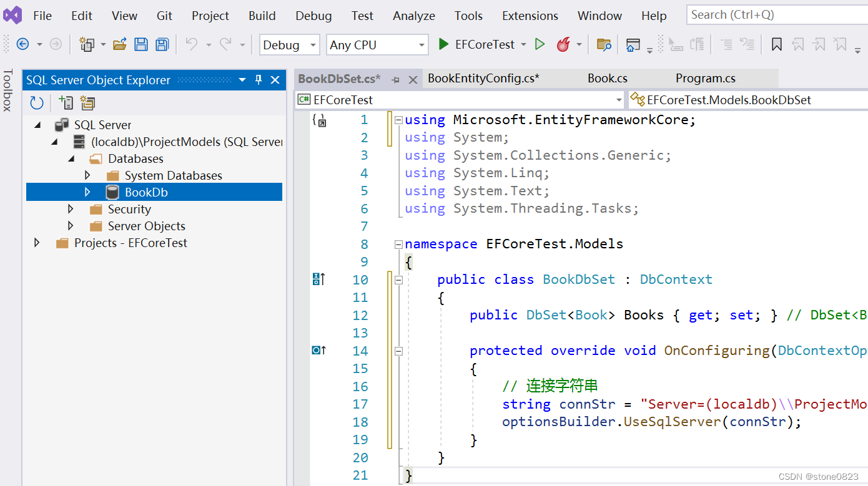
Task: Click the BookDb database cylinder icon
Action: 112,192
